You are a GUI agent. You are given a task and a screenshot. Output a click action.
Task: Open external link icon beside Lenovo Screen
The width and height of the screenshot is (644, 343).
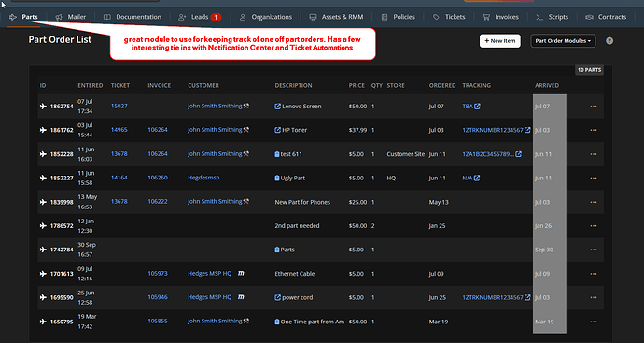(x=277, y=107)
